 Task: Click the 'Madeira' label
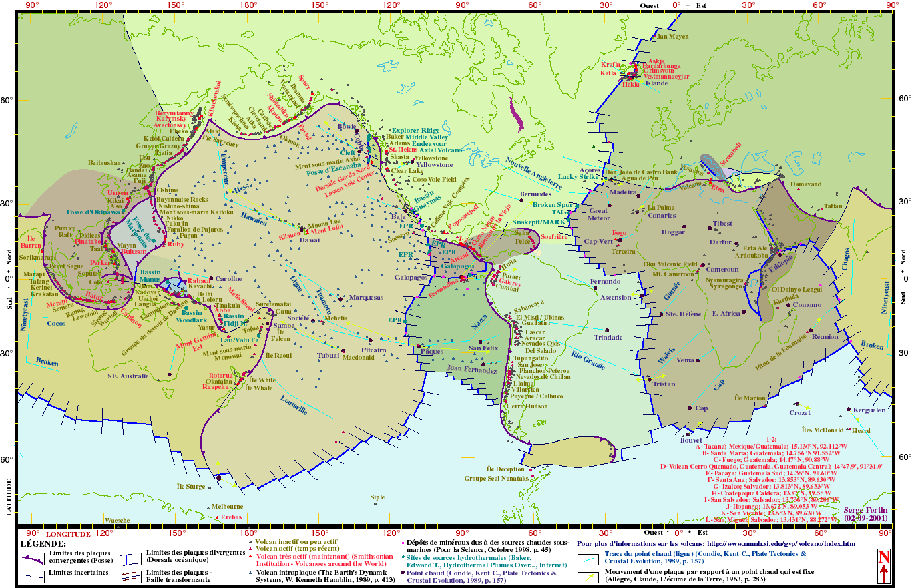coord(624,192)
